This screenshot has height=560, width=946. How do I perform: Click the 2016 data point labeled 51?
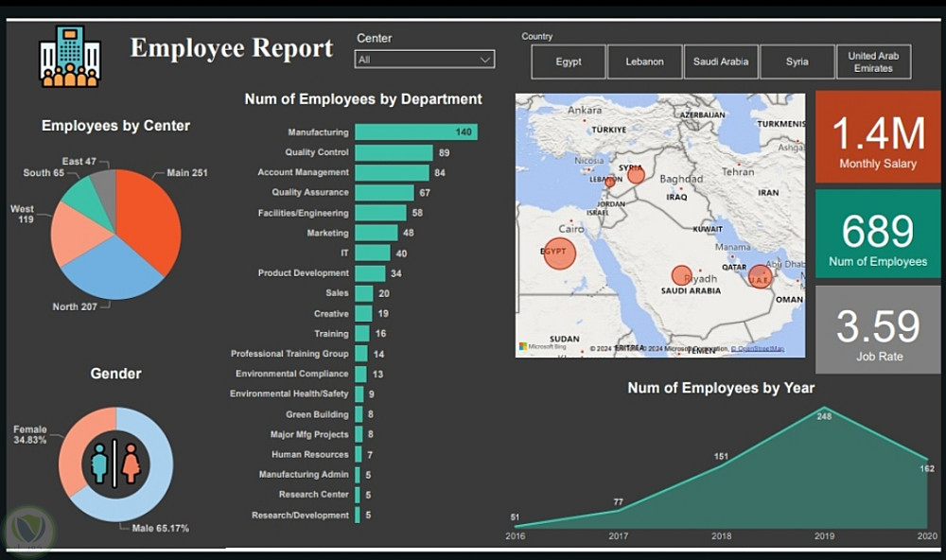point(515,526)
